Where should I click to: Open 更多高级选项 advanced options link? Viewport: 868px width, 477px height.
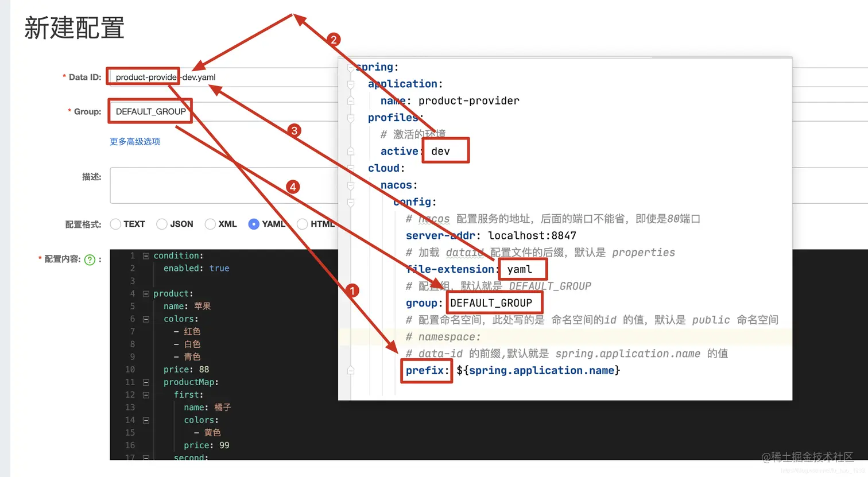135,141
